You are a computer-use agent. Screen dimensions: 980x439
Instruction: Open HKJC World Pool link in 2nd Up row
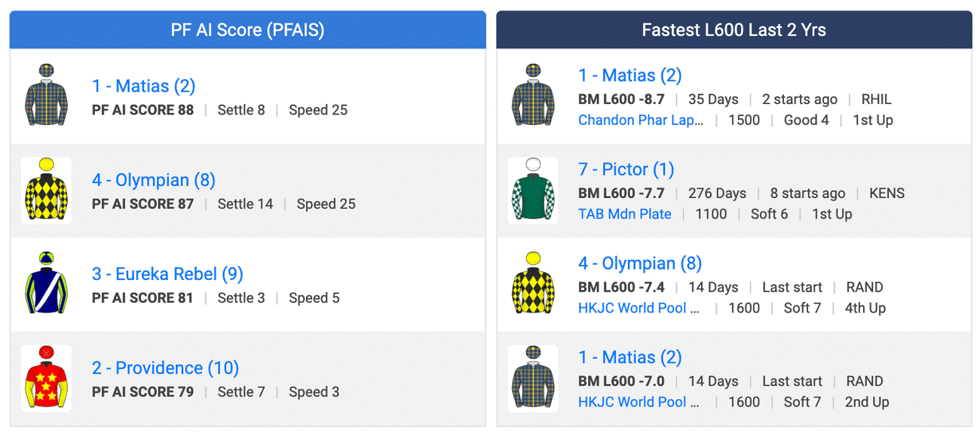pos(639,402)
